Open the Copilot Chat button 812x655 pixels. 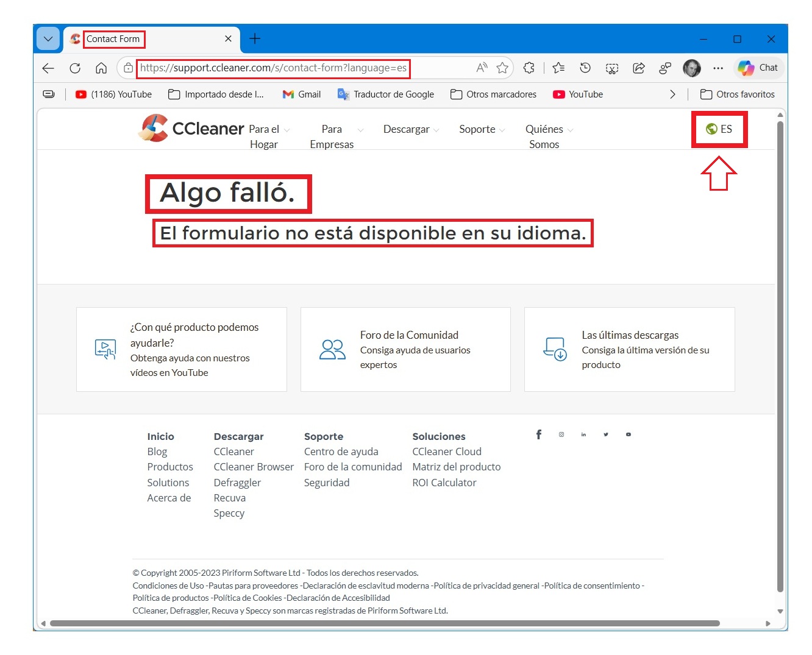758,68
